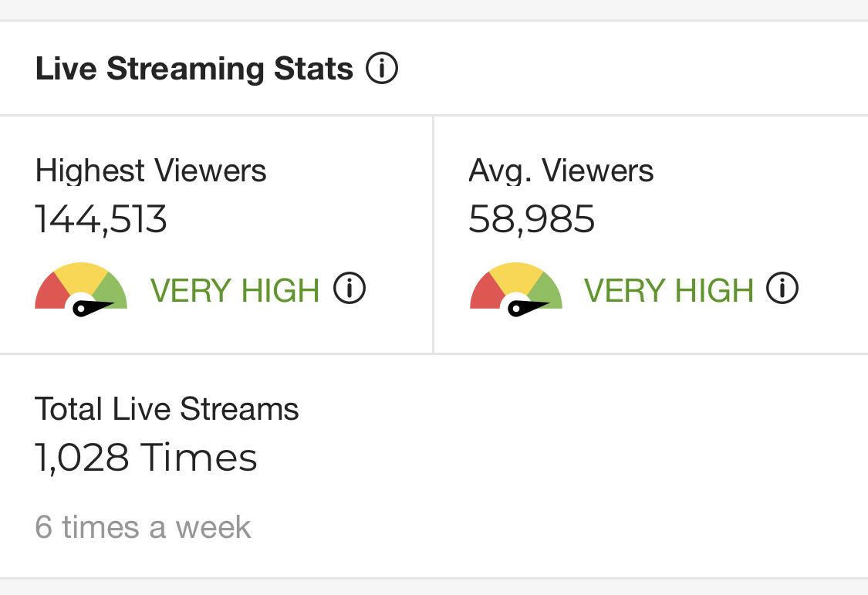
Task: Click VERY HIGH text under Highest Viewers
Action: 235,291
